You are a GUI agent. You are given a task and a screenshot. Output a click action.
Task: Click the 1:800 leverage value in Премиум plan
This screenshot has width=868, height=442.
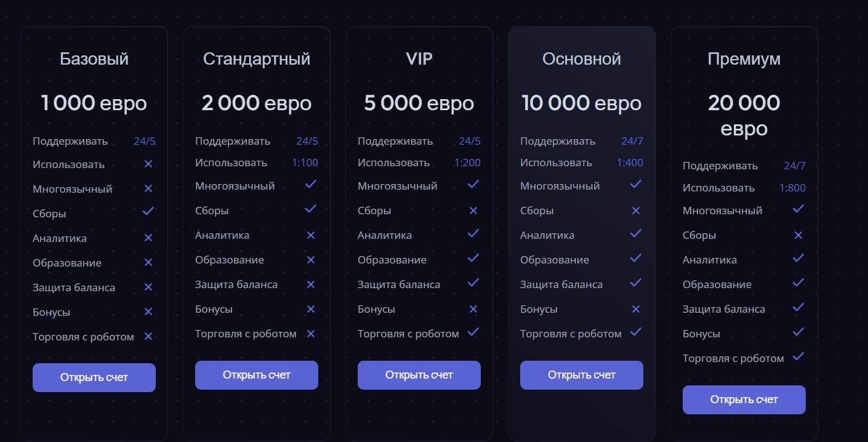[x=792, y=188]
